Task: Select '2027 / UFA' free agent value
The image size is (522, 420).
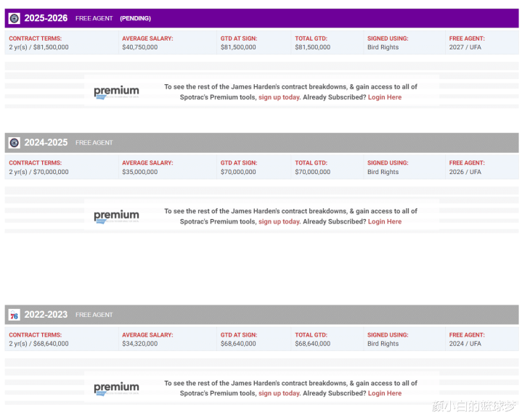Action: point(465,47)
